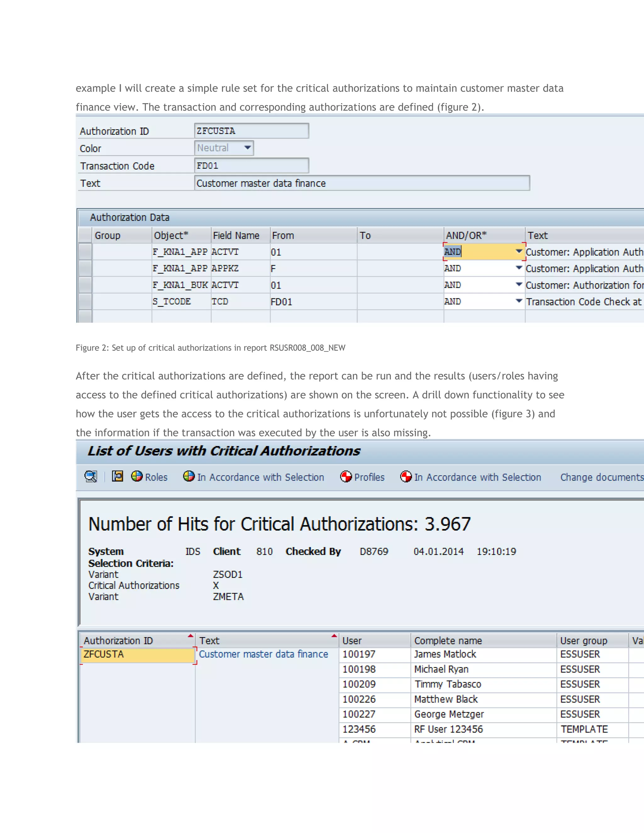Click the colored icon before first In Accordance with Selection

[x=188, y=476]
